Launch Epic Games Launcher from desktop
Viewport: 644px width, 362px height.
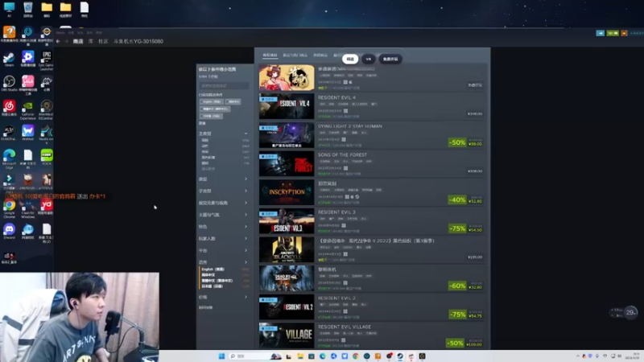tap(47, 59)
